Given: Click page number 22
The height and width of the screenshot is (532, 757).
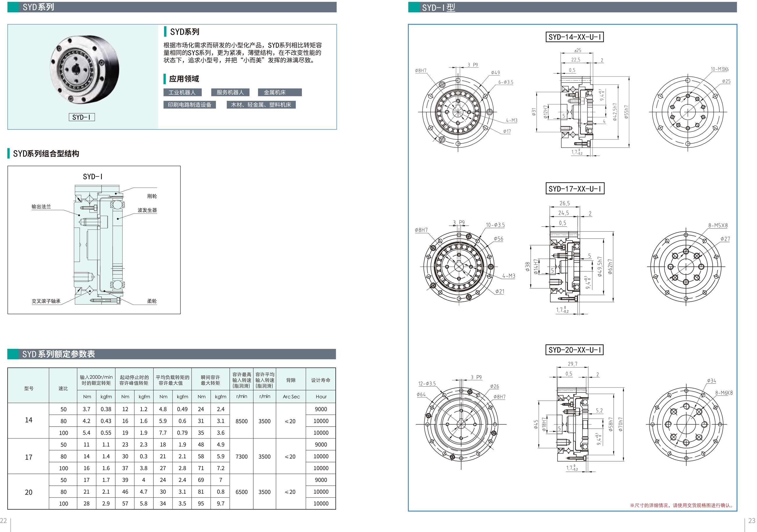Looking at the screenshot, I should pos(3,520).
